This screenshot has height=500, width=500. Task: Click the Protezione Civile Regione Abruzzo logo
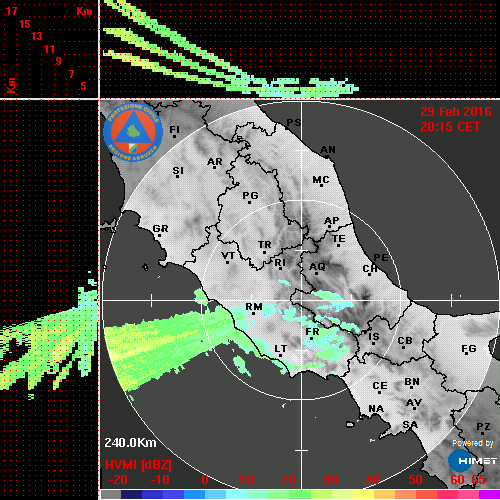coord(133,132)
